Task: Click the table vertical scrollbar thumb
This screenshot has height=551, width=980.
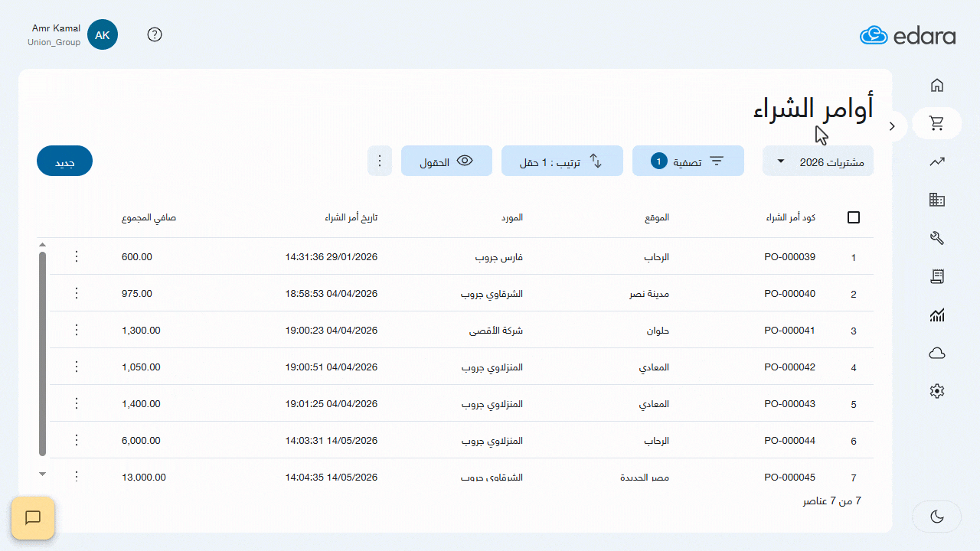Action: [x=42, y=353]
